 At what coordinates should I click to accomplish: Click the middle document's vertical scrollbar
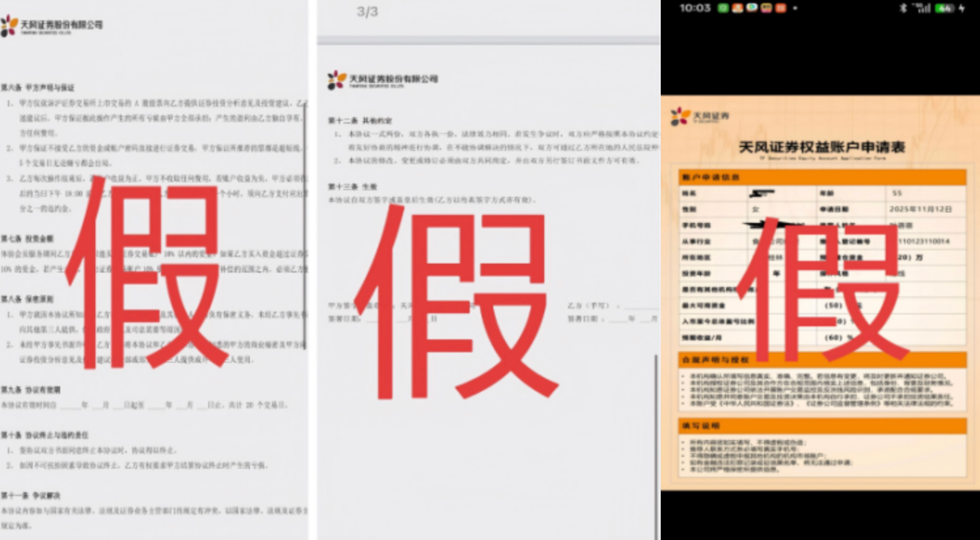pos(656,445)
